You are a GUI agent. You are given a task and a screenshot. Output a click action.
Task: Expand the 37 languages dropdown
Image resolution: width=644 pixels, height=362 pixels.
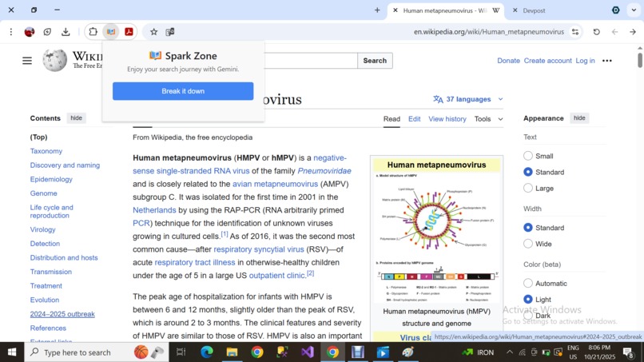[467, 99]
